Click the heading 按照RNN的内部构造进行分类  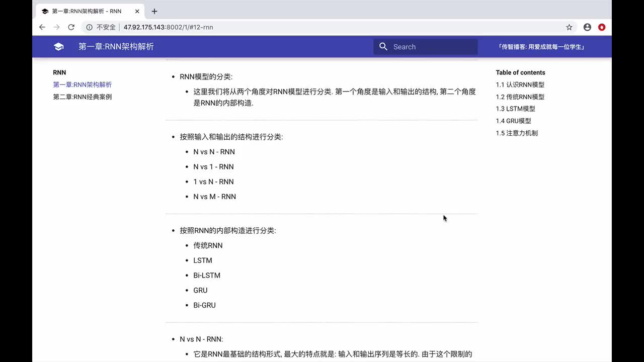click(x=228, y=230)
